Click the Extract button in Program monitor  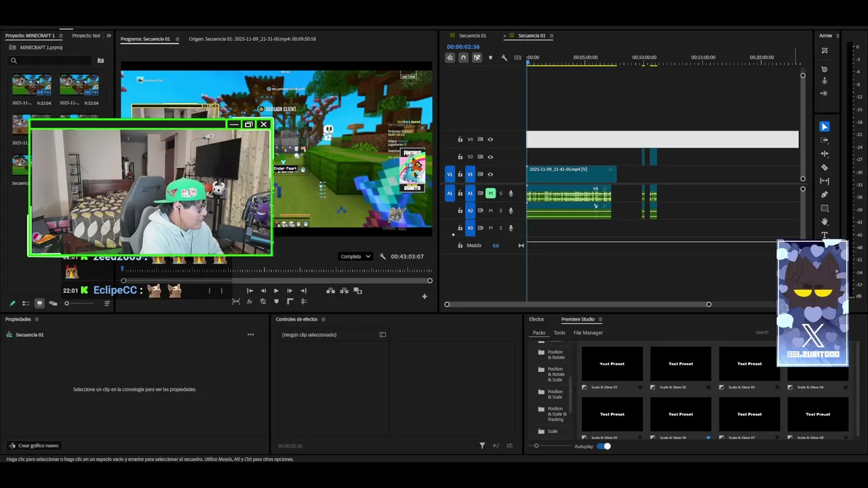coord(344,291)
